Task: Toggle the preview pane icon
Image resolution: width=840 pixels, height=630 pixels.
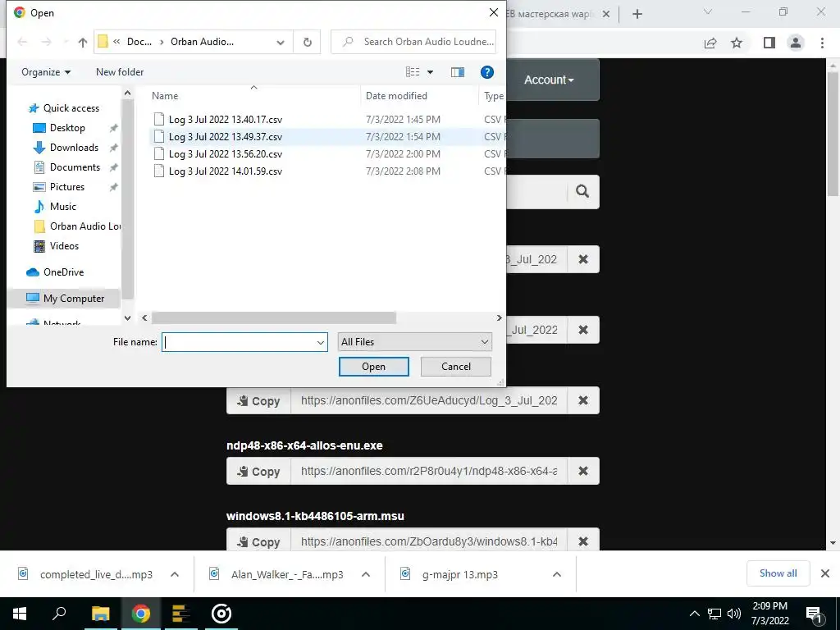Action: [x=458, y=72]
